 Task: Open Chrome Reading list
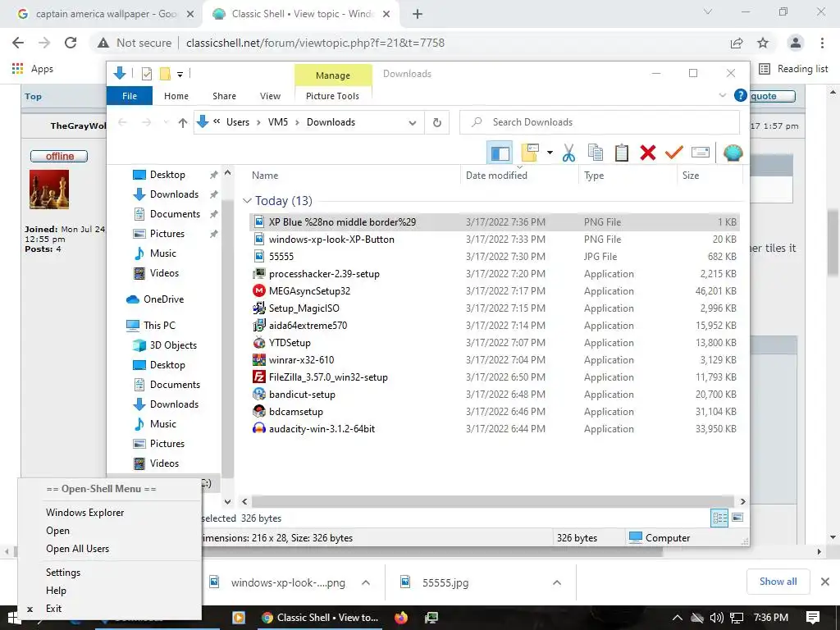[x=794, y=69]
